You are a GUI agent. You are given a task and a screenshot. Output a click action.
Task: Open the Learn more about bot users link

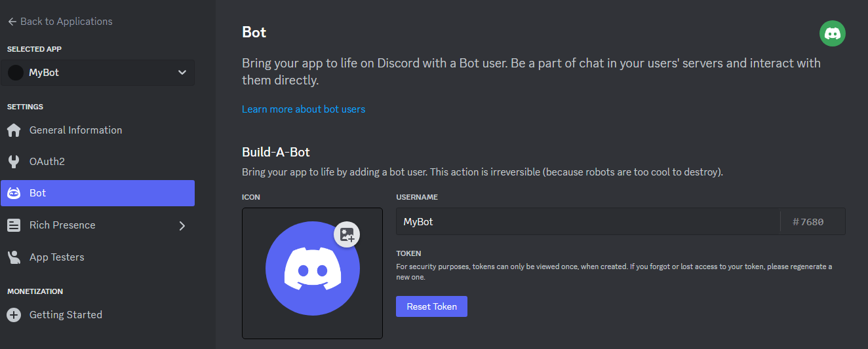coord(304,109)
